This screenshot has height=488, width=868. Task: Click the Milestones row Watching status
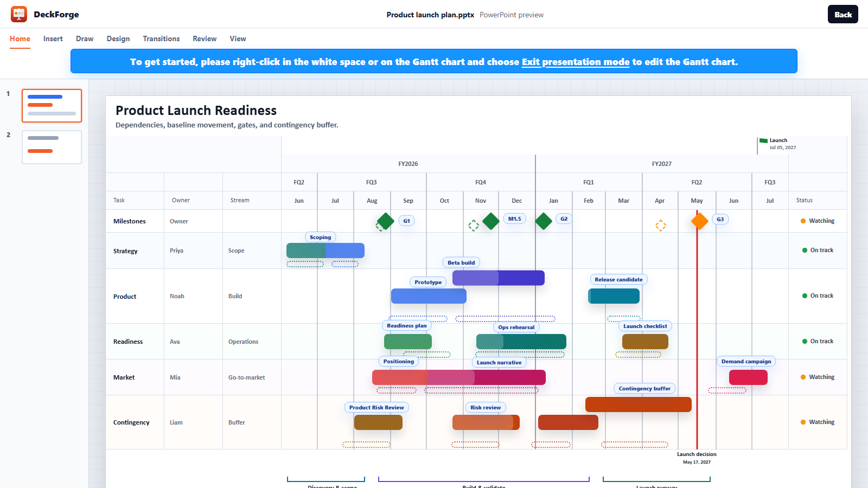point(818,221)
